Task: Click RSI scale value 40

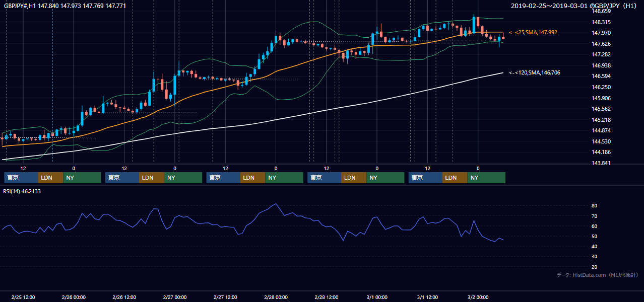Action: click(595, 246)
